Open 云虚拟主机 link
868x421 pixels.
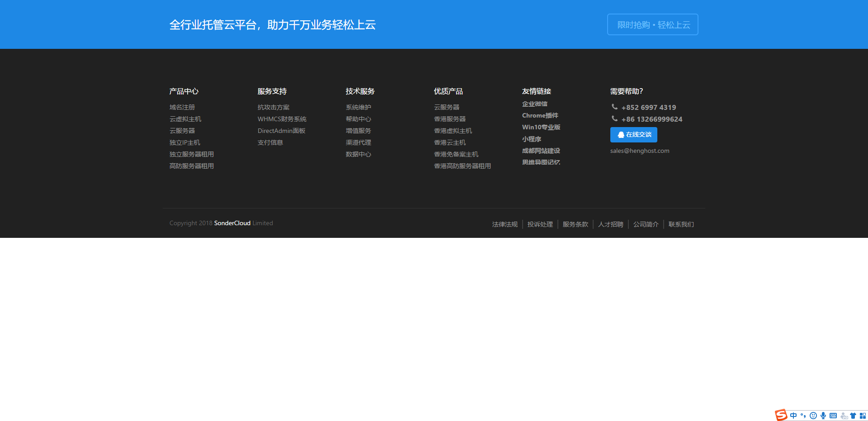pyautogui.click(x=185, y=119)
